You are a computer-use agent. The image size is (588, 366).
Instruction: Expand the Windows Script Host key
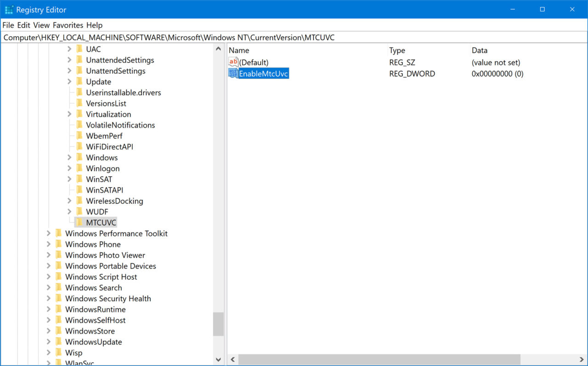[49, 277]
